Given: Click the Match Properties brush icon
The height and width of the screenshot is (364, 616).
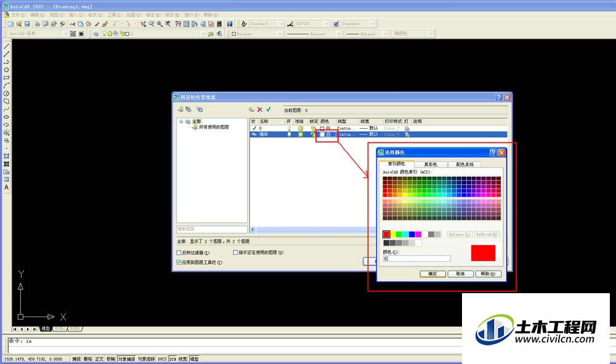Looking at the screenshot, I should pyautogui.click(x=97, y=24).
